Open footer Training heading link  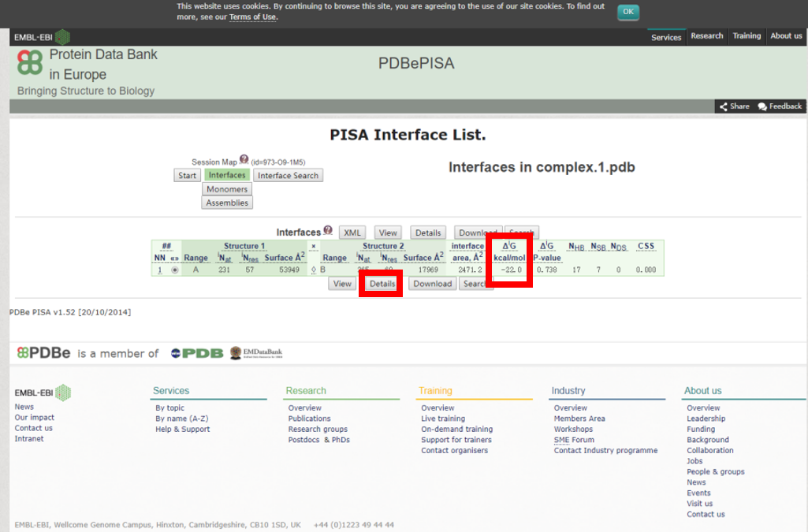pyautogui.click(x=435, y=391)
